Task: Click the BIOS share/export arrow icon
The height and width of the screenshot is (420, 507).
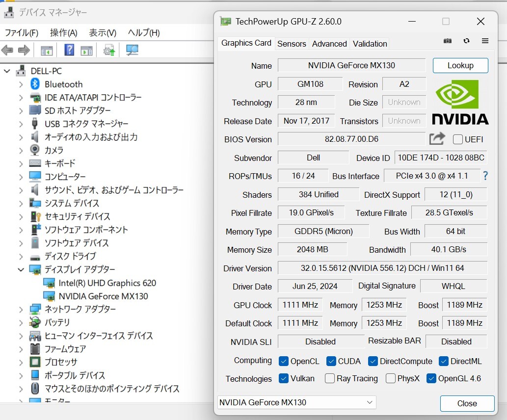Action: pyautogui.click(x=437, y=139)
